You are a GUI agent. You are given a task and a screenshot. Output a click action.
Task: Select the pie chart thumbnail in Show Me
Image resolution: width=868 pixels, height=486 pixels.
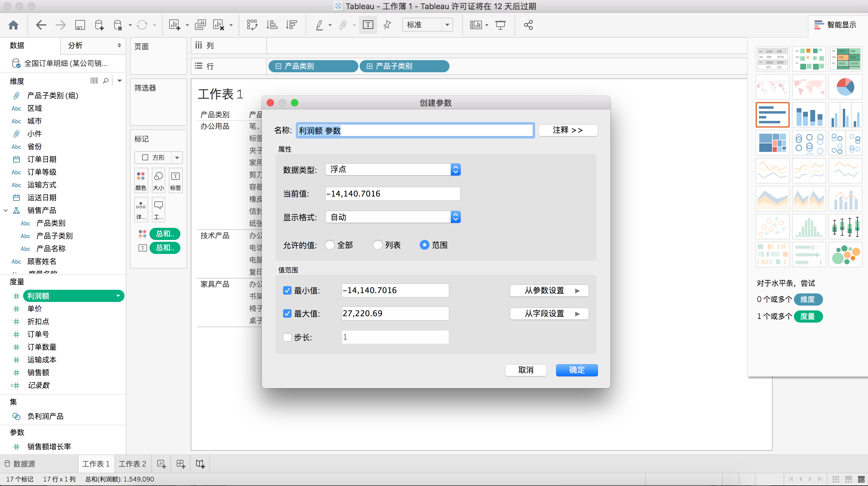coord(845,87)
